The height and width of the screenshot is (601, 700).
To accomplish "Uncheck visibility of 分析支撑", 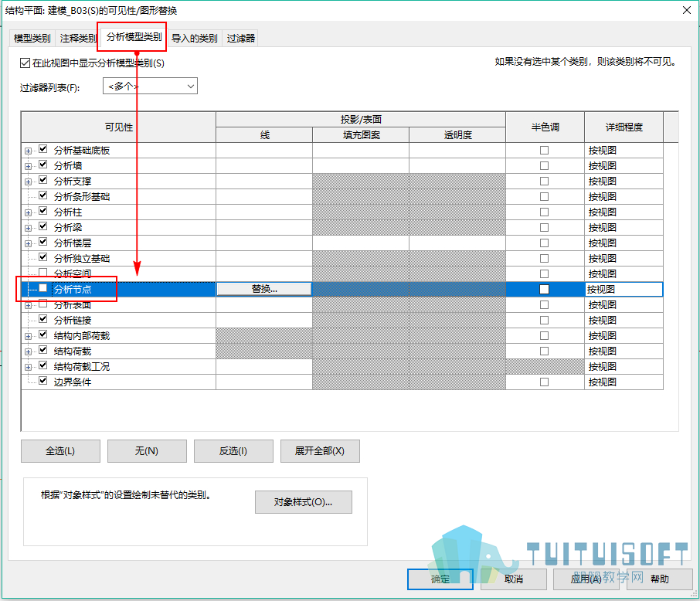I will tap(42, 180).
